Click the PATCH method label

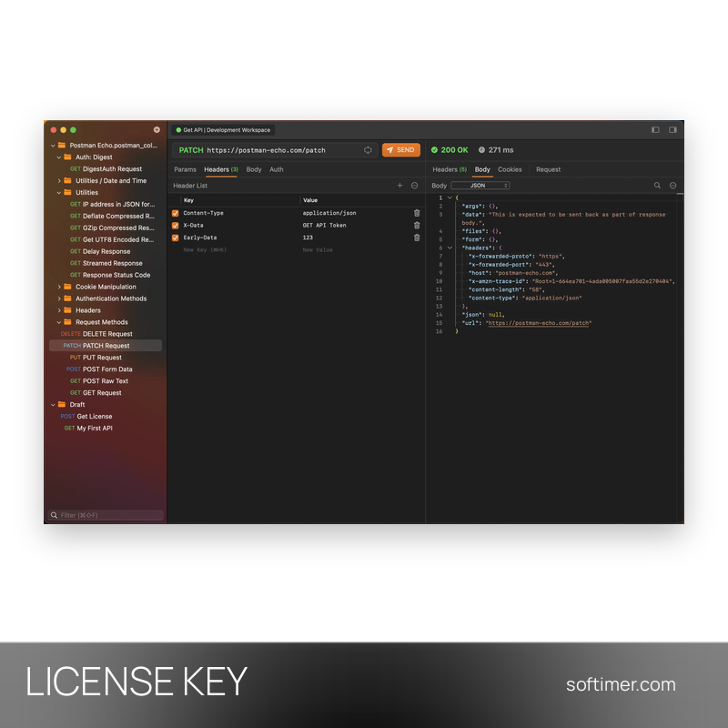pyautogui.click(x=191, y=150)
